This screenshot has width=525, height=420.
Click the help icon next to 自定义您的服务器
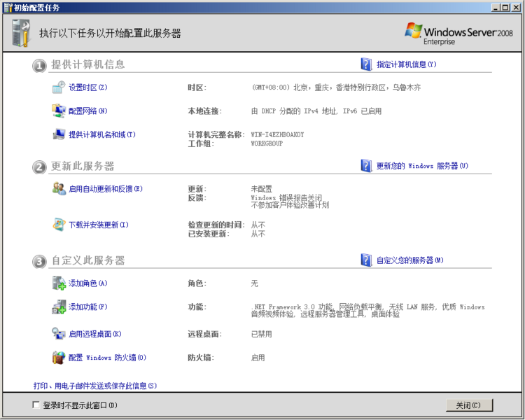(366, 260)
